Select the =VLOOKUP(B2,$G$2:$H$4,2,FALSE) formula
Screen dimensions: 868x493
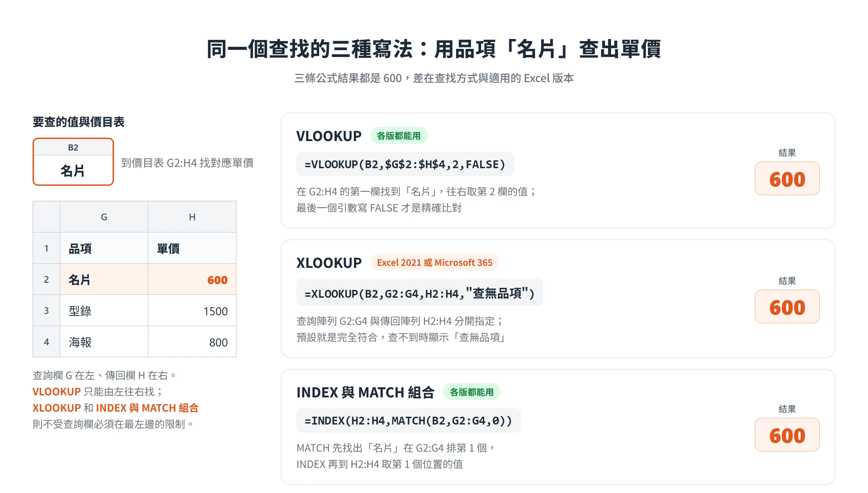point(405,164)
